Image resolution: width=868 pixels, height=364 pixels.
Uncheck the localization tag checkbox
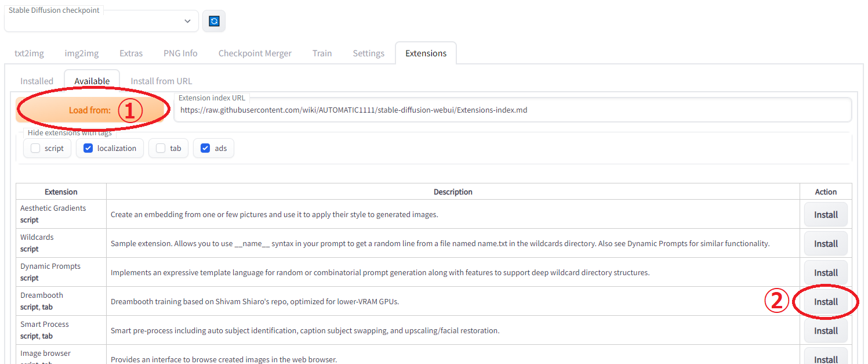coord(88,148)
